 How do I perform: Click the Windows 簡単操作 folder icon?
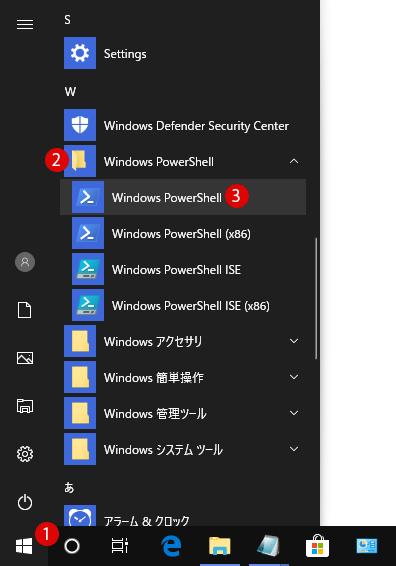(x=80, y=377)
